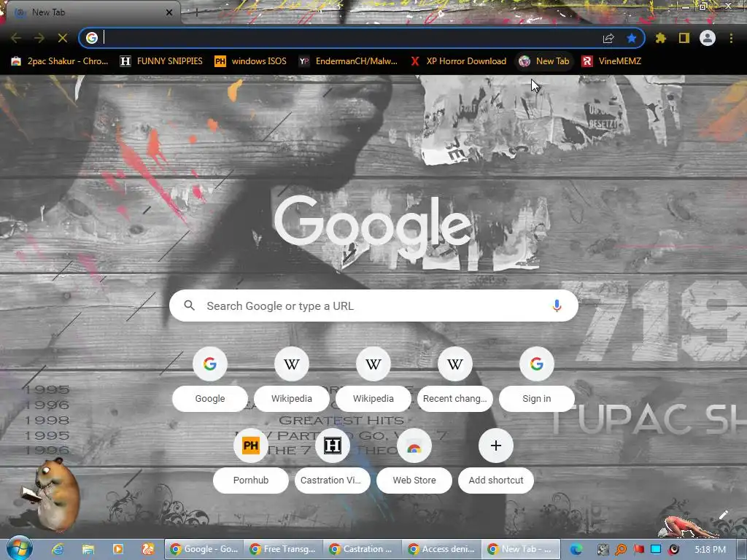Open the Recent chang... shortcut tile
This screenshot has width=747, height=560.
click(455, 379)
